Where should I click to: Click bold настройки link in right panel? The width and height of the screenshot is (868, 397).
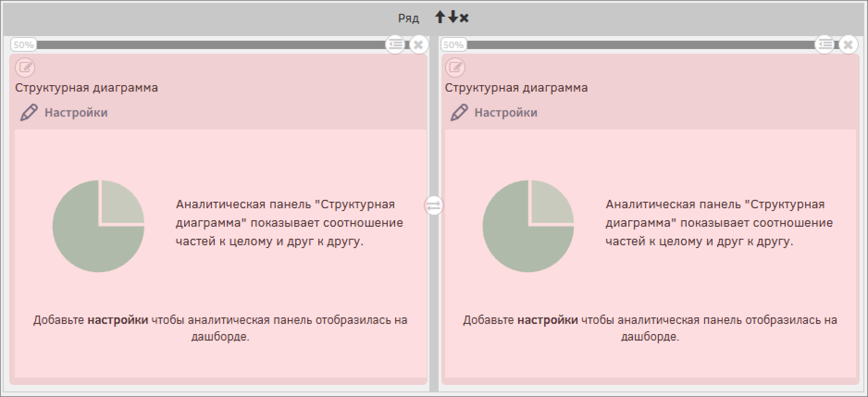[547, 320]
